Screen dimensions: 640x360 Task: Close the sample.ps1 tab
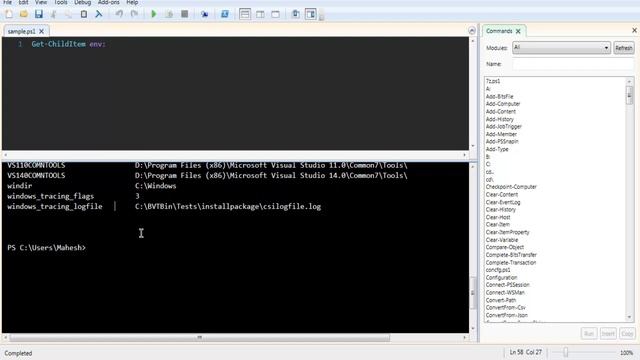tap(42, 31)
